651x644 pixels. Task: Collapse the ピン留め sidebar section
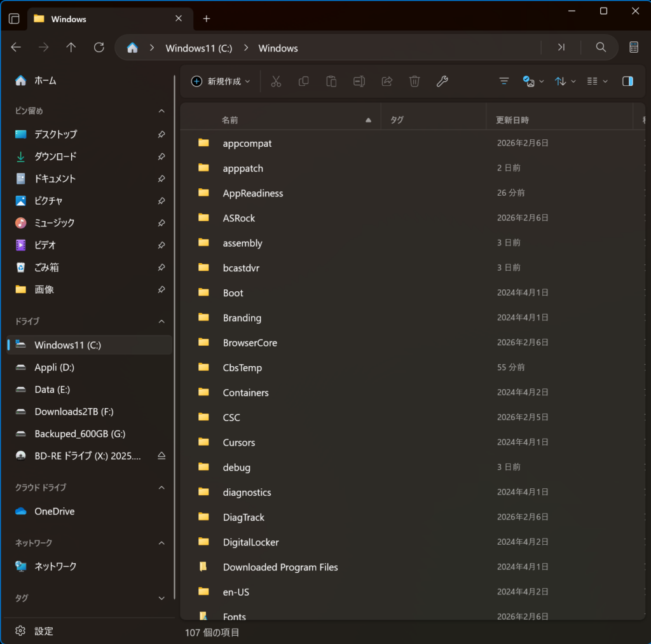pyautogui.click(x=161, y=111)
